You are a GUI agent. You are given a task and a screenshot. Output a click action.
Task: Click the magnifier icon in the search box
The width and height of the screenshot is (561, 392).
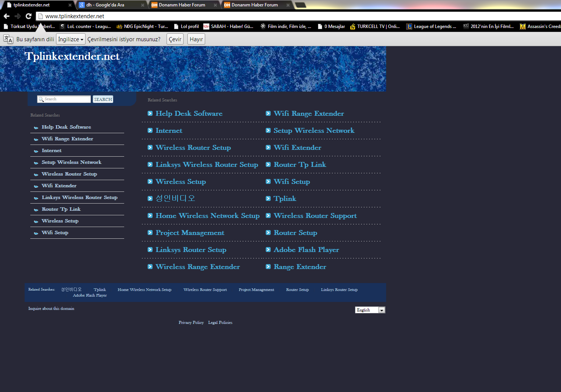point(41,99)
